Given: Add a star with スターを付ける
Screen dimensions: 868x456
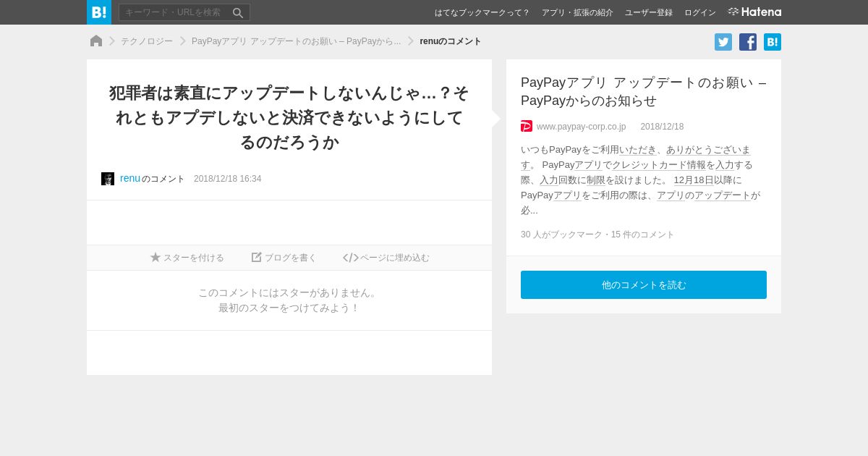Looking at the screenshot, I should tap(187, 258).
